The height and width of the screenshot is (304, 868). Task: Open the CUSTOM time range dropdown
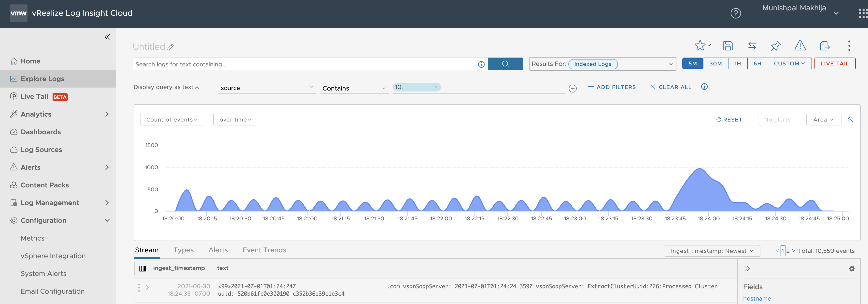[x=789, y=63]
